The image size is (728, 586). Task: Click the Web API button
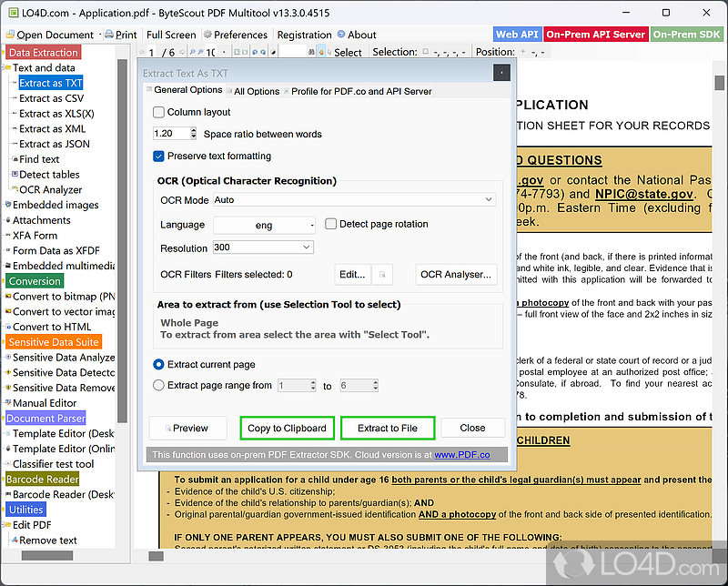pyautogui.click(x=517, y=35)
